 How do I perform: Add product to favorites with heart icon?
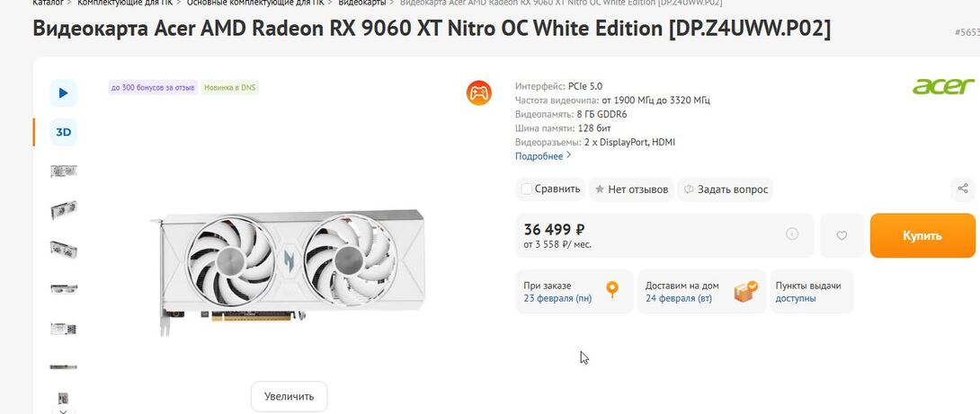point(842,235)
